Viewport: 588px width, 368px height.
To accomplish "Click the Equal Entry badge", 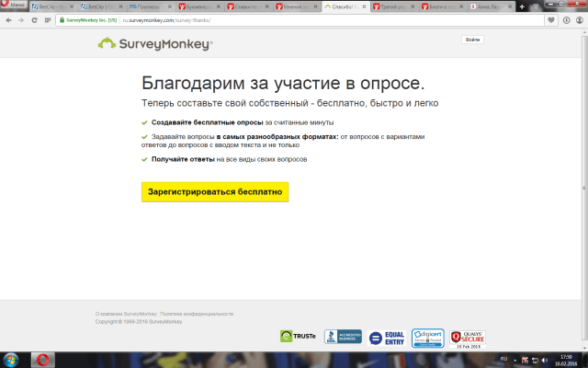I will click(387, 337).
